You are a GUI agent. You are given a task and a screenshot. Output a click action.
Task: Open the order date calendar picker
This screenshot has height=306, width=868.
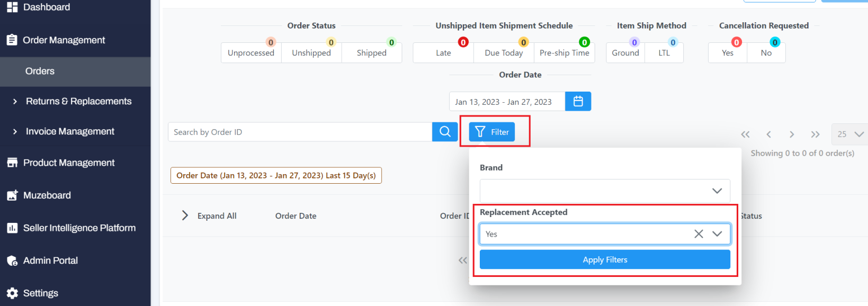coord(578,101)
